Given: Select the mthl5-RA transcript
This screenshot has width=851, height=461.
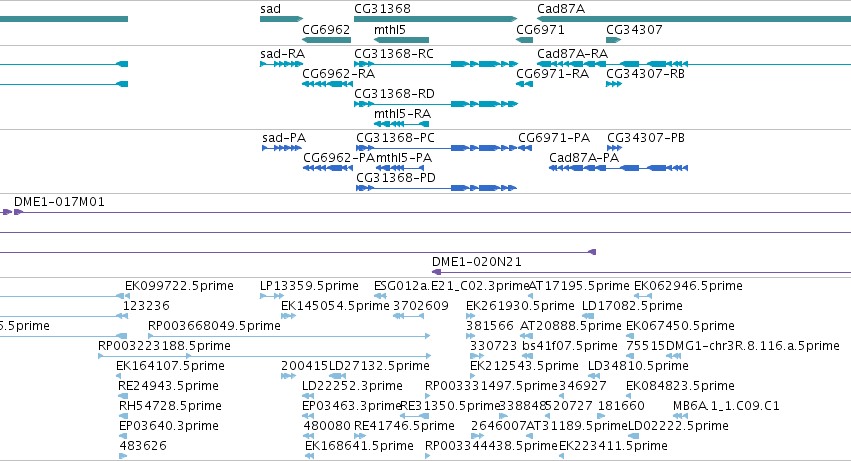Looking at the screenshot, I should pyautogui.click(x=402, y=113).
